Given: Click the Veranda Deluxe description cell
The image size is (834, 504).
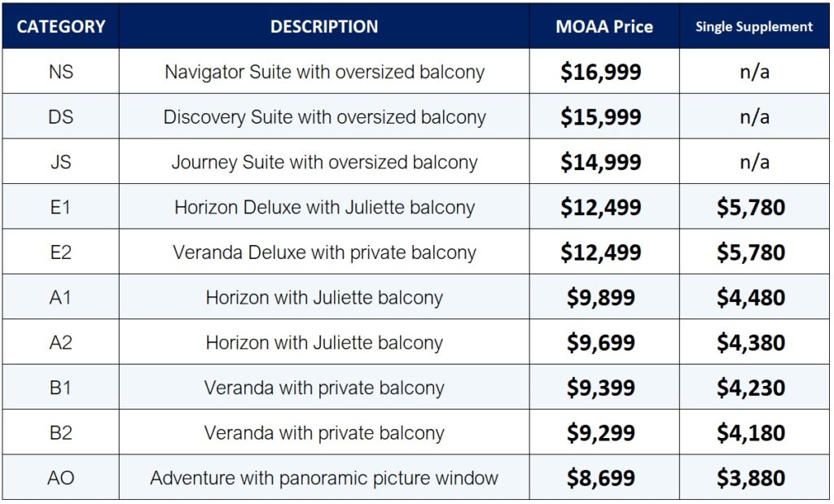Looking at the screenshot, I should click(324, 252).
